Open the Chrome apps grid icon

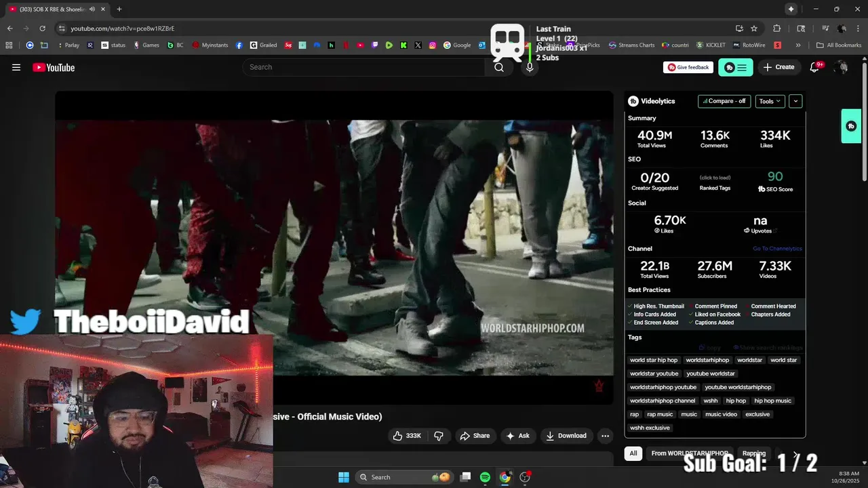(x=9, y=45)
